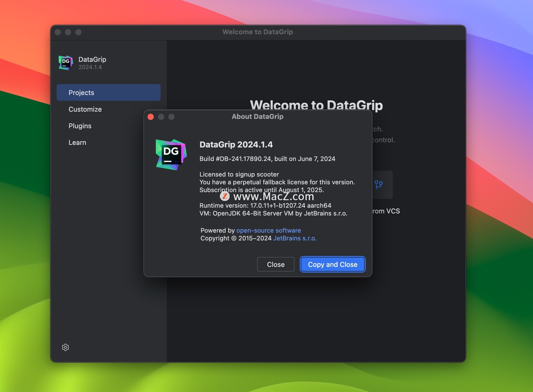Click the DataGrip logo in the sidebar

[x=66, y=62]
